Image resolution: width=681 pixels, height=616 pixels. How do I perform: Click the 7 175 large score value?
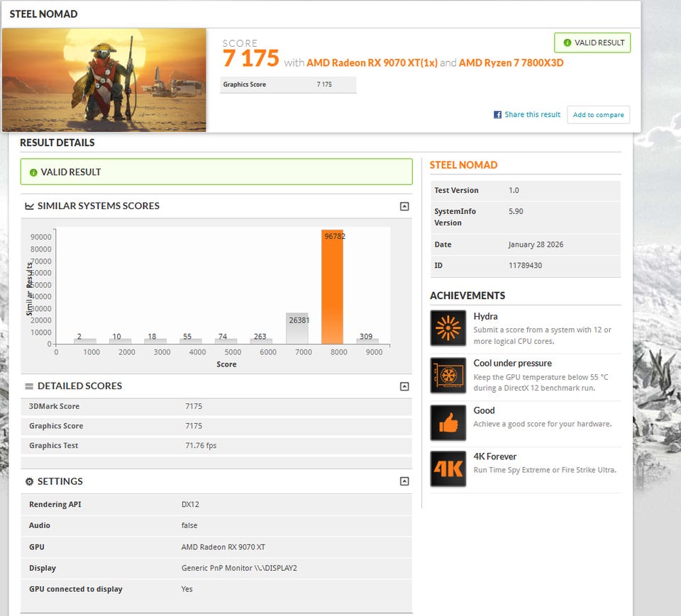tap(250, 58)
